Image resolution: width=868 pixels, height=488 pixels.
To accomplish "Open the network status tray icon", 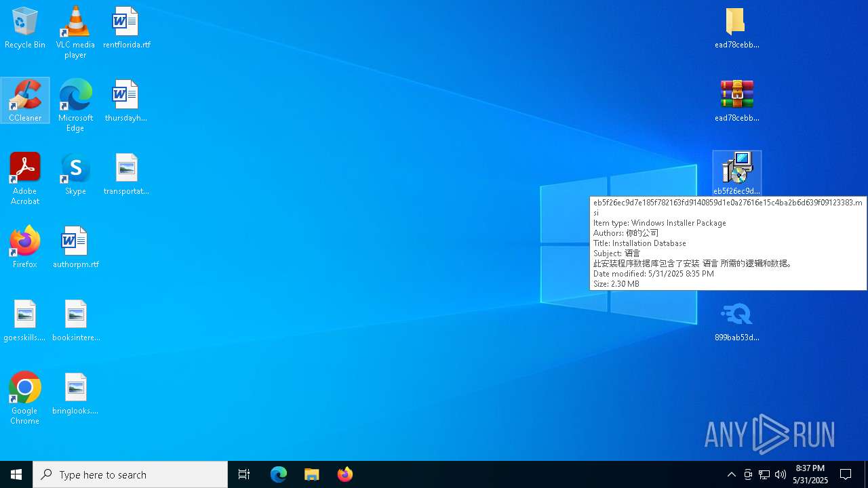I will pos(764,474).
